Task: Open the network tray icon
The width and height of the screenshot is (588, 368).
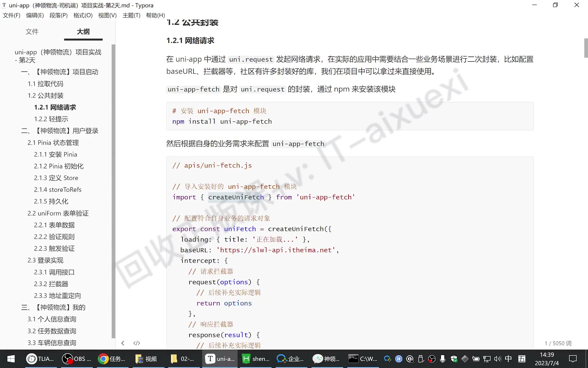Action: pyautogui.click(x=487, y=359)
